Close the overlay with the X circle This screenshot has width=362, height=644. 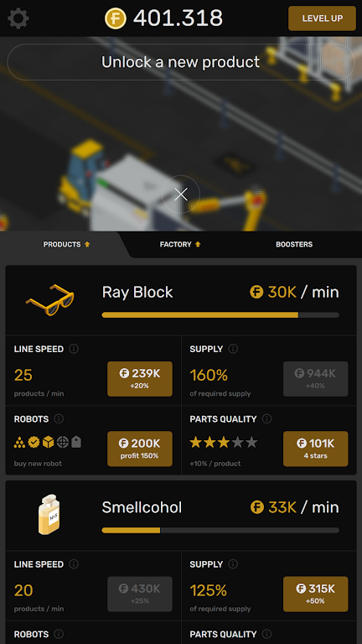[x=181, y=195]
